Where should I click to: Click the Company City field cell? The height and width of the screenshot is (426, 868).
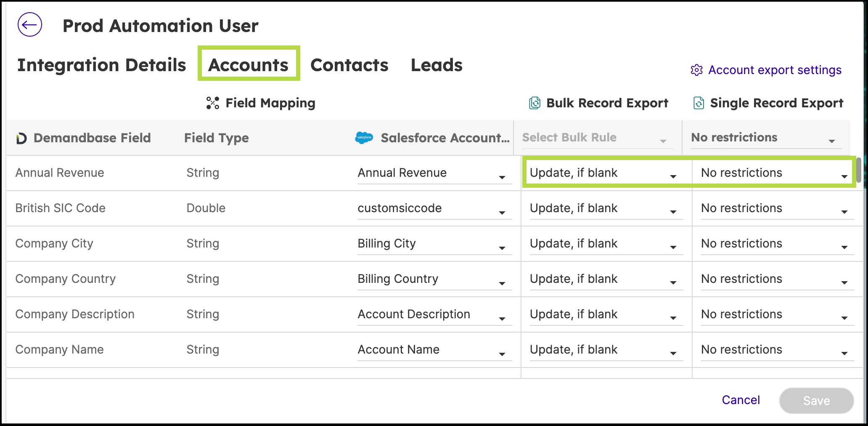[54, 244]
